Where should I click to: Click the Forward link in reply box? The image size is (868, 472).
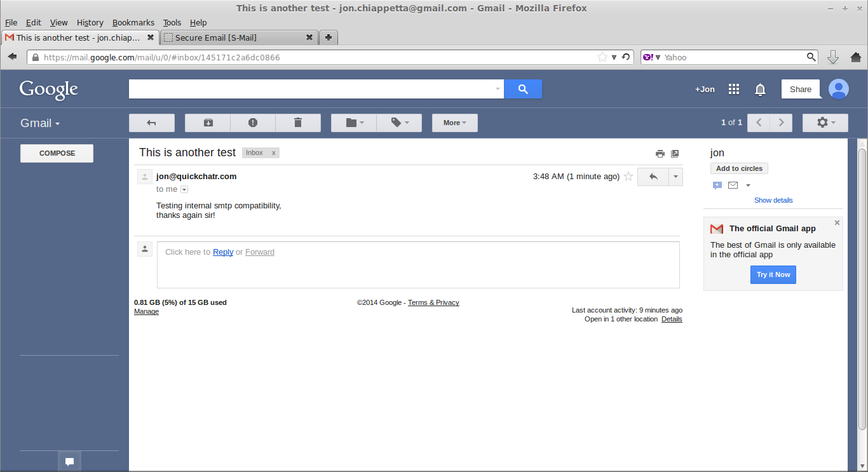click(260, 252)
